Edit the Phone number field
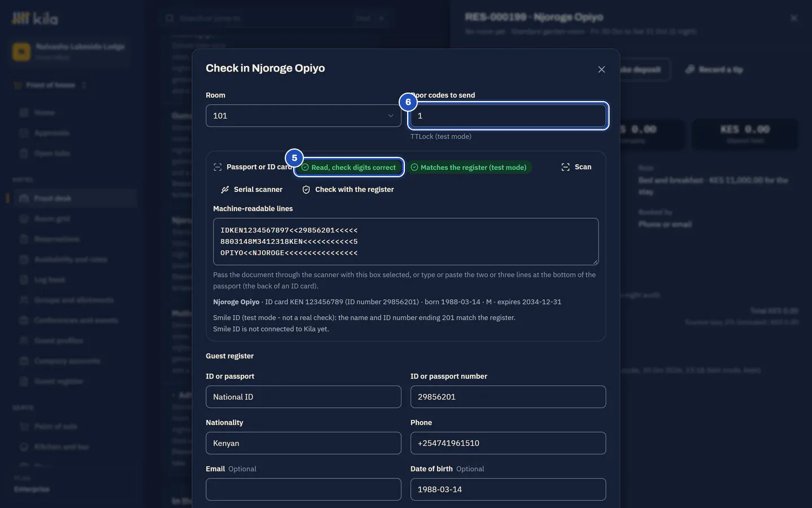Screen dimensions: 812x508 [x=508, y=443]
